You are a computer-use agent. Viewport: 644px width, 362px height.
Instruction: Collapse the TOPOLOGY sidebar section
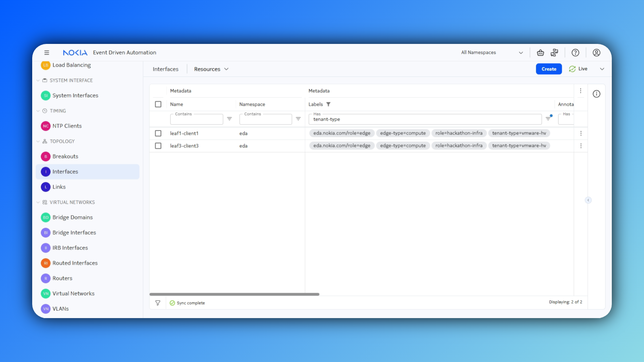pos(38,141)
